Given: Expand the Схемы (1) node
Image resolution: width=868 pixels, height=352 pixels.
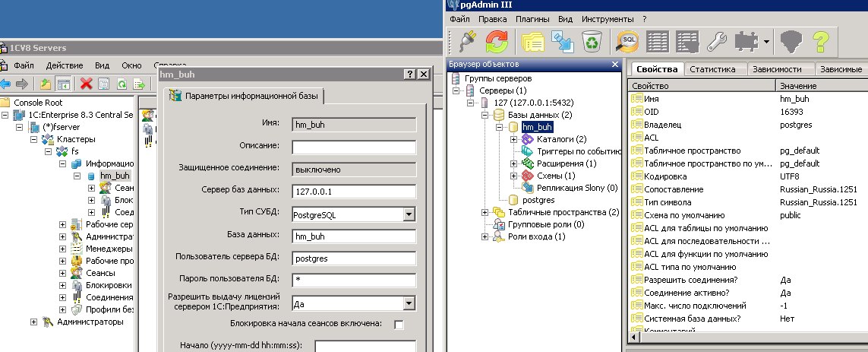Looking at the screenshot, I should [x=513, y=176].
